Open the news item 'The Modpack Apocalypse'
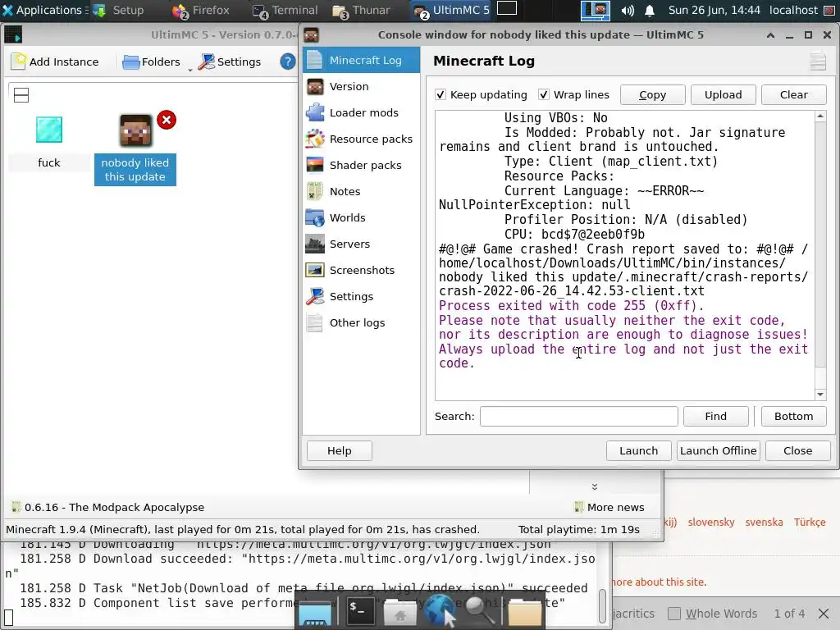The height and width of the screenshot is (630, 840). 108,507
